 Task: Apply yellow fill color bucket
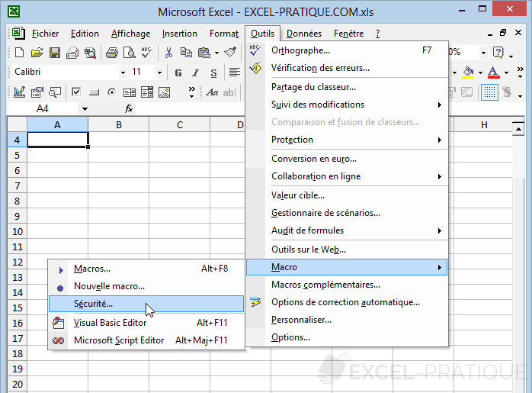tap(468, 72)
